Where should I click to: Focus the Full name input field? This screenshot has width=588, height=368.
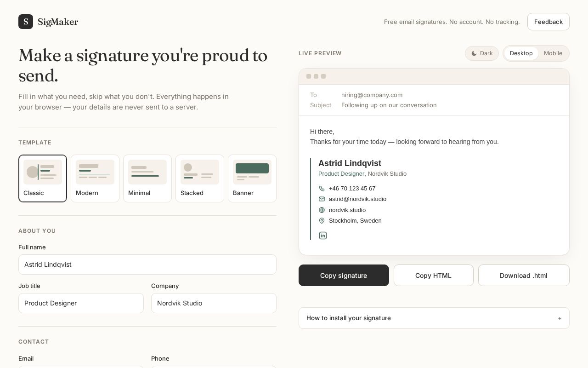[x=147, y=264]
